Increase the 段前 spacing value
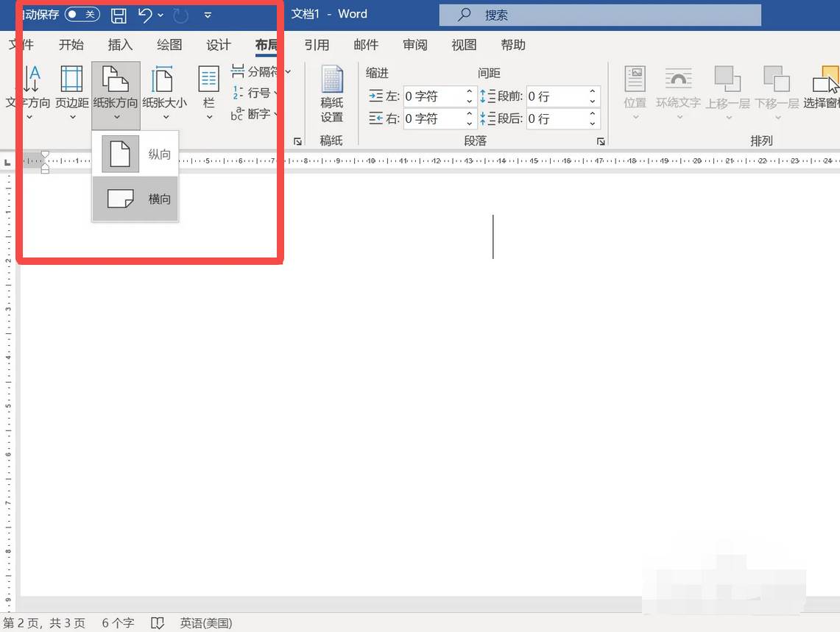The image size is (840, 632). click(593, 91)
